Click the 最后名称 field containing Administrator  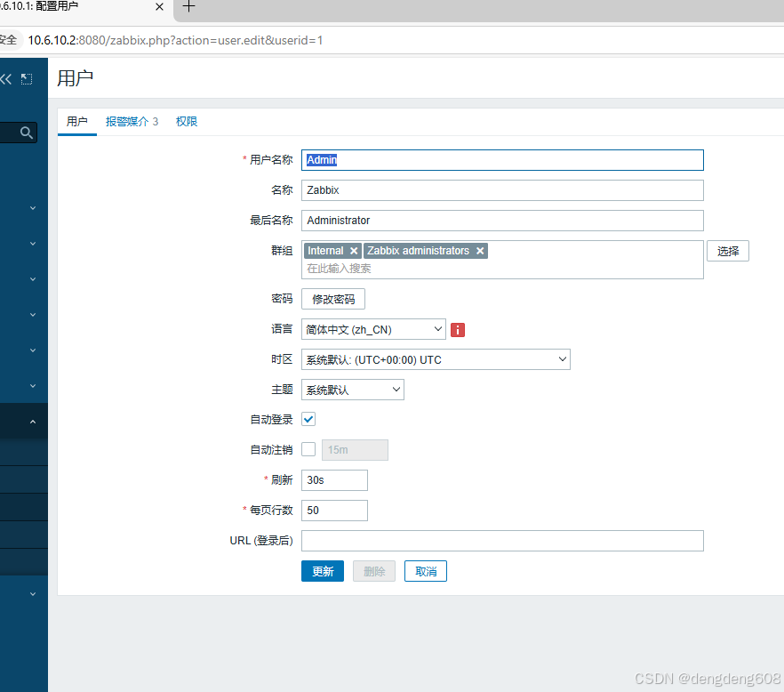(502, 221)
